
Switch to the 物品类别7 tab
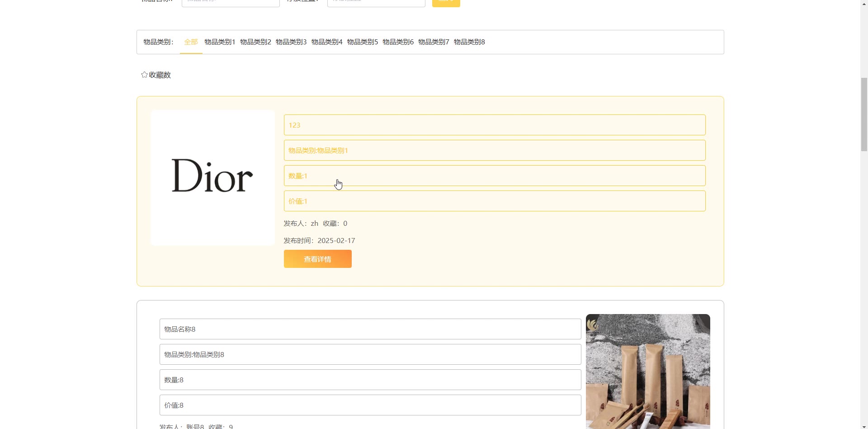tap(434, 42)
